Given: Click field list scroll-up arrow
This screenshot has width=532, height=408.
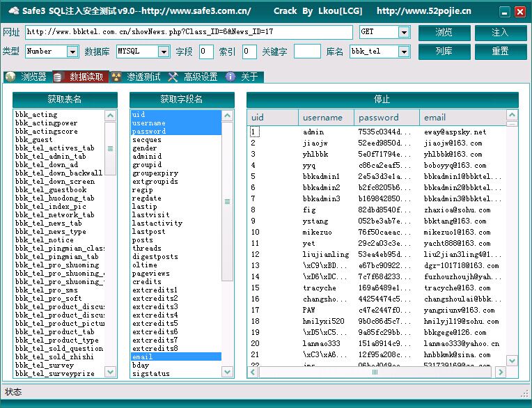Looking at the screenshot, I should (x=227, y=116).
